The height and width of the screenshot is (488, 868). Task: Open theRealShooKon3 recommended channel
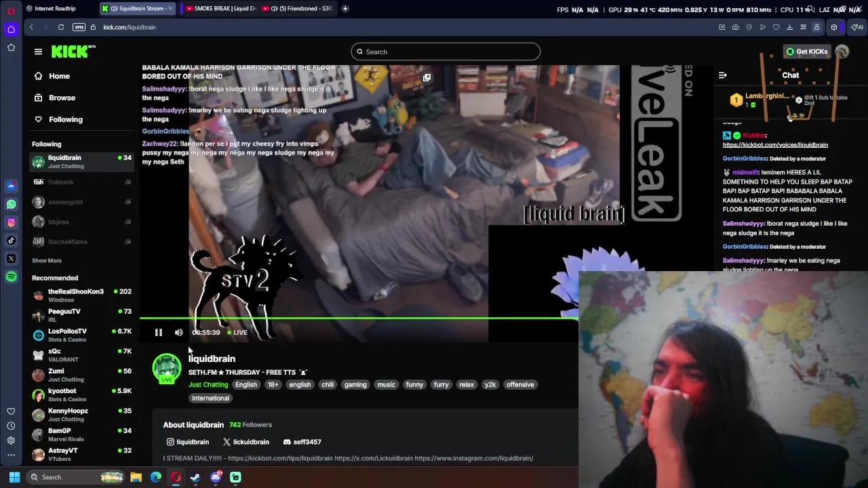pos(81,296)
